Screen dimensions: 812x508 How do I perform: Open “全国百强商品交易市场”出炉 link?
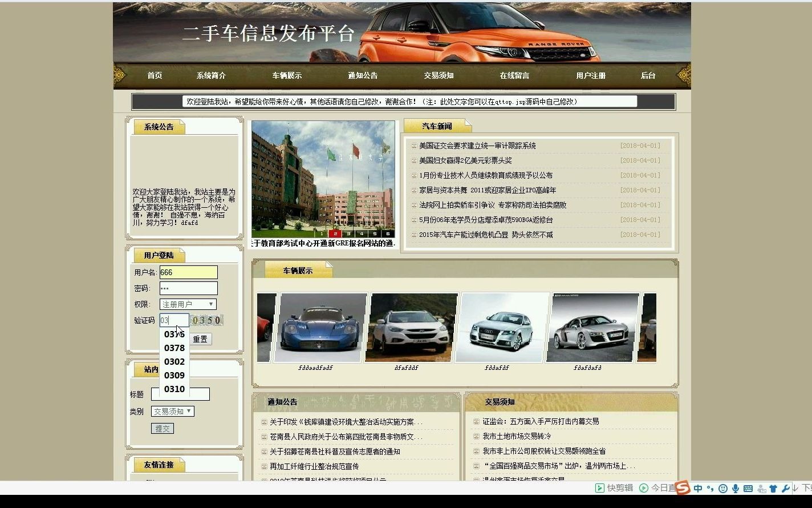[x=559, y=466]
